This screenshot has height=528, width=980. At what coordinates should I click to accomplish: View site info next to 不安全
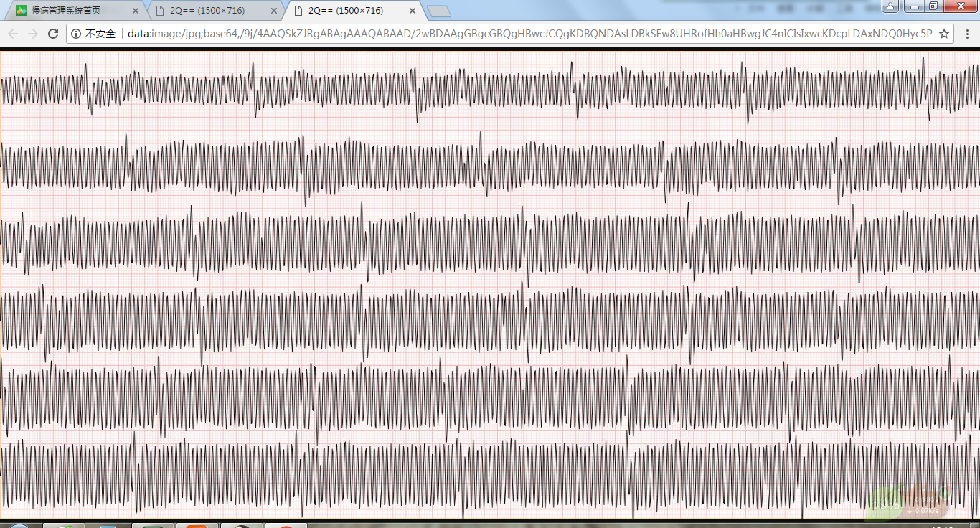77,34
